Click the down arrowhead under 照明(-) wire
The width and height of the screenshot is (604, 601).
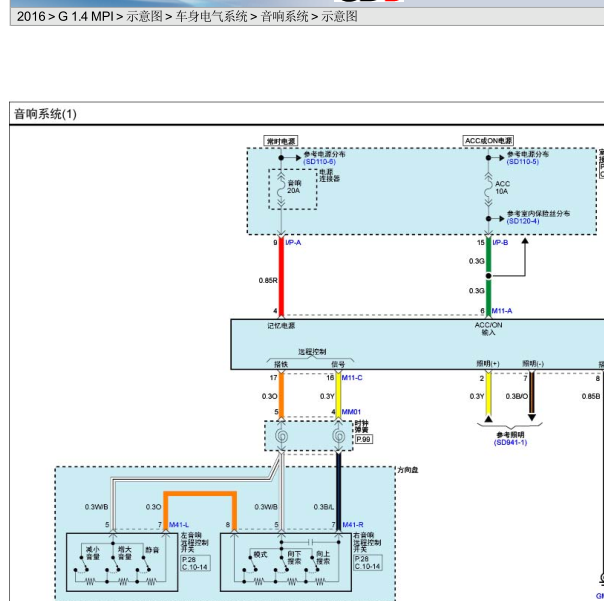point(532,418)
